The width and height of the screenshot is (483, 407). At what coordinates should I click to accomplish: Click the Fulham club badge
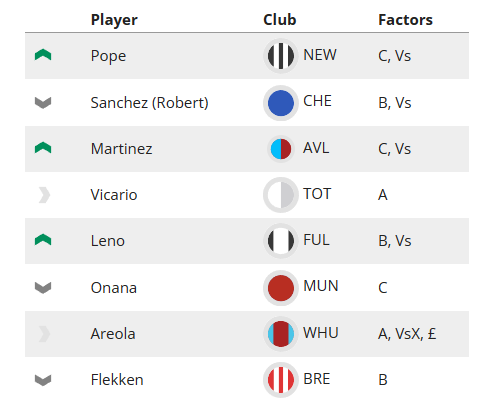pos(281,241)
